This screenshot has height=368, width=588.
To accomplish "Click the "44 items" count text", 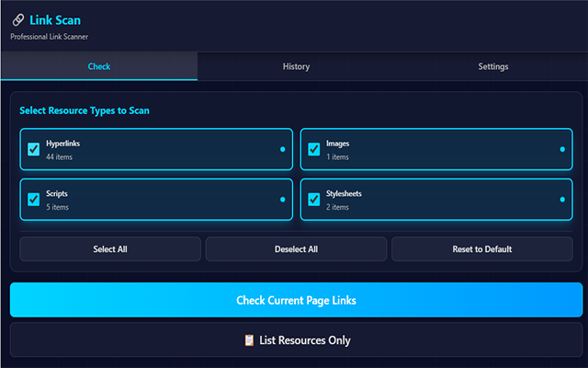I will (59, 157).
